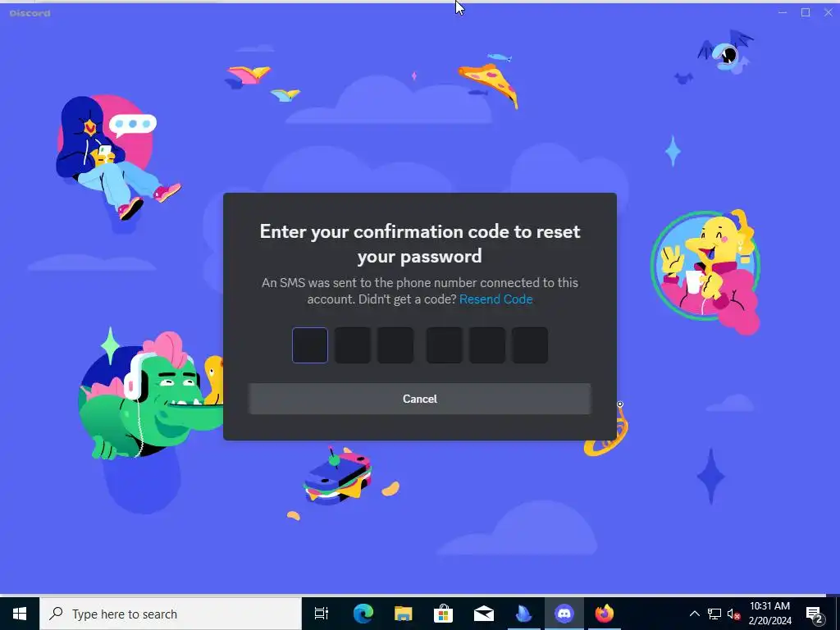Open Task View from the taskbar
840x630 pixels.
click(x=322, y=614)
